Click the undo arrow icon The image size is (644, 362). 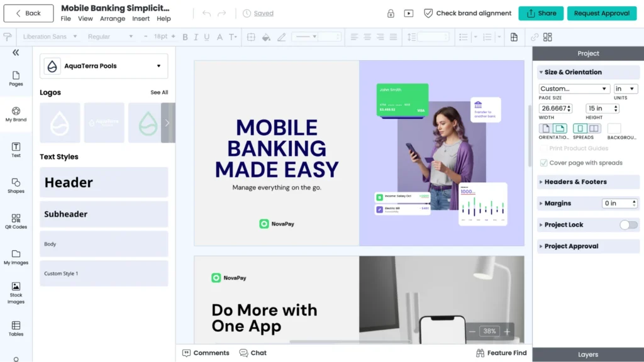tap(206, 13)
